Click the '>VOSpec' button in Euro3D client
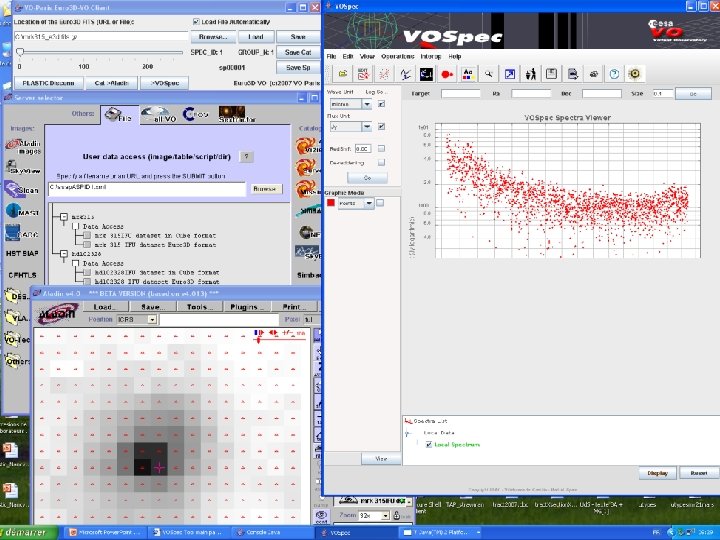720x540 pixels. [165, 83]
